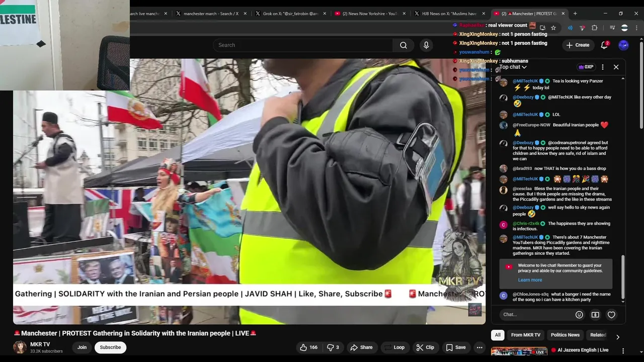Open a new browser tab
Image resolution: width=644 pixels, height=362 pixels.
pos(575,14)
